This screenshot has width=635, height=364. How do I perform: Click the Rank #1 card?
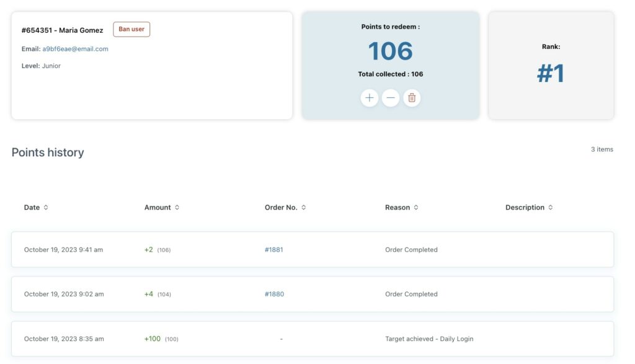point(551,65)
